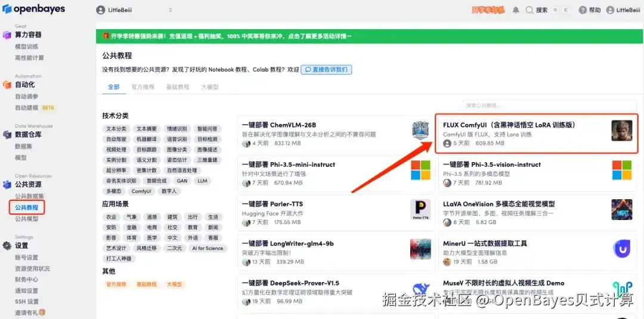This screenshot has width=644, height=319.
Task: Open 自动建模 BETA in the sidebar
Action: (35, 107)
